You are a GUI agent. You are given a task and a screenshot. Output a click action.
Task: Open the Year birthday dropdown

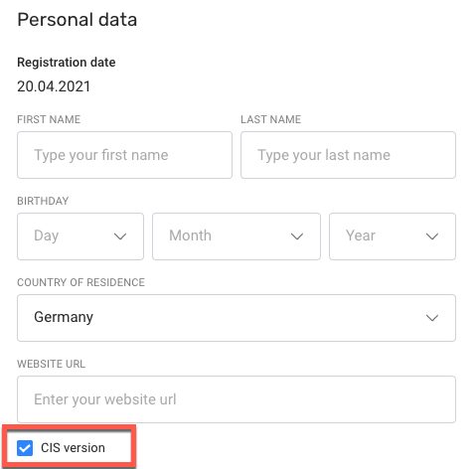[x=393, y=236]
